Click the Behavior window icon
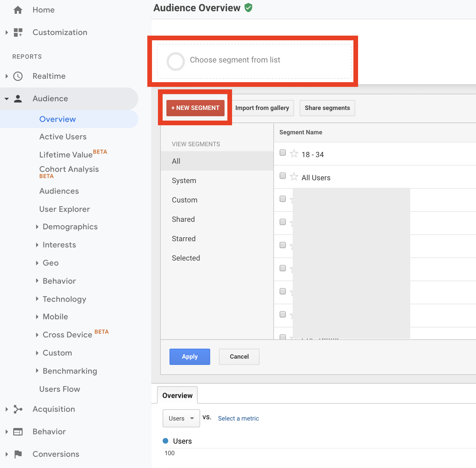 [x=18, y=432]
